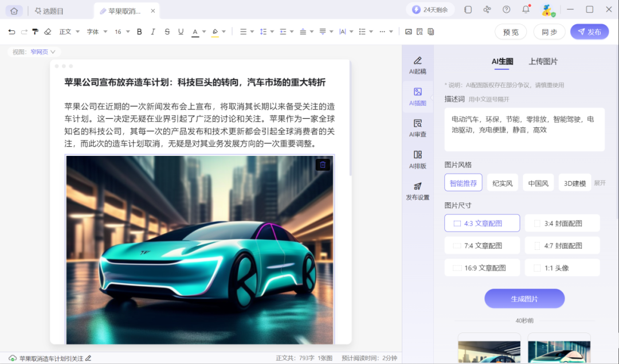Open the font color dropdown arrow
Viewport: 619px width, 364px height.
pyautogui.click(x=204, y=32)
